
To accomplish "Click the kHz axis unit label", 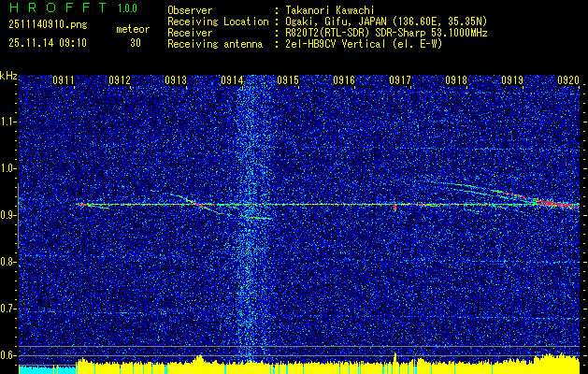I will (x=8, y=76).
